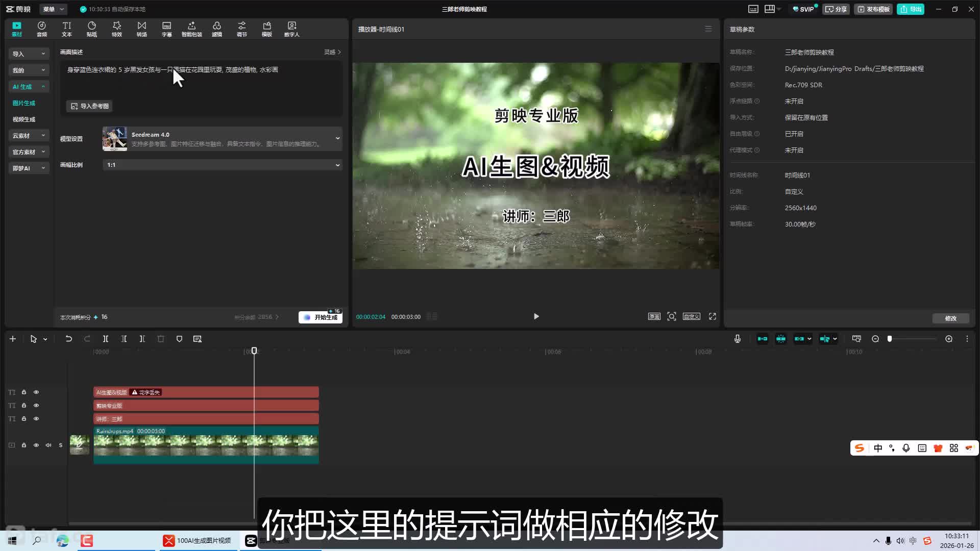The width and height of the screenshot is (980, 551).
Task: Open the 数字人 digital human icon
Action: [x=291, y=29]
